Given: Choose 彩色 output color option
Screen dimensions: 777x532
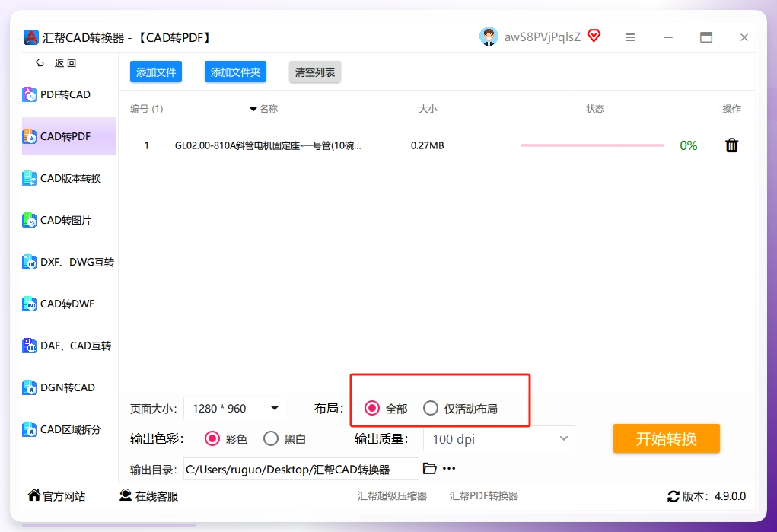Looking at the screenshot, I should [x=212, y=438].
